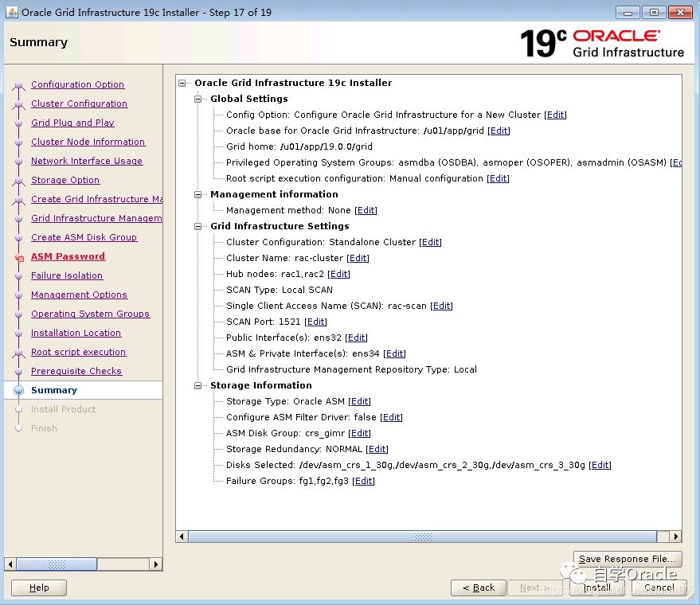Image resolution: width=700 pixels, height=605 pixels.
Task: Open the Network Interface Usage step
Action: [x=87, y=161]
